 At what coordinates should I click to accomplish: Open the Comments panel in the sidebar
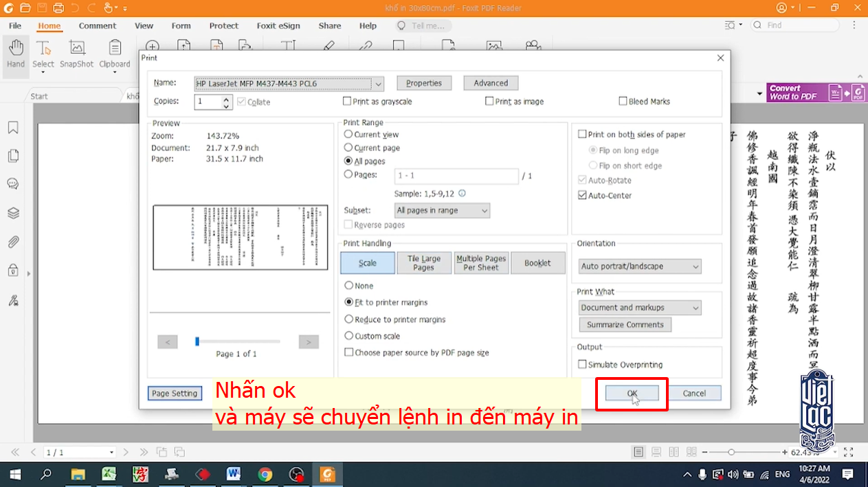coord(13,184)
